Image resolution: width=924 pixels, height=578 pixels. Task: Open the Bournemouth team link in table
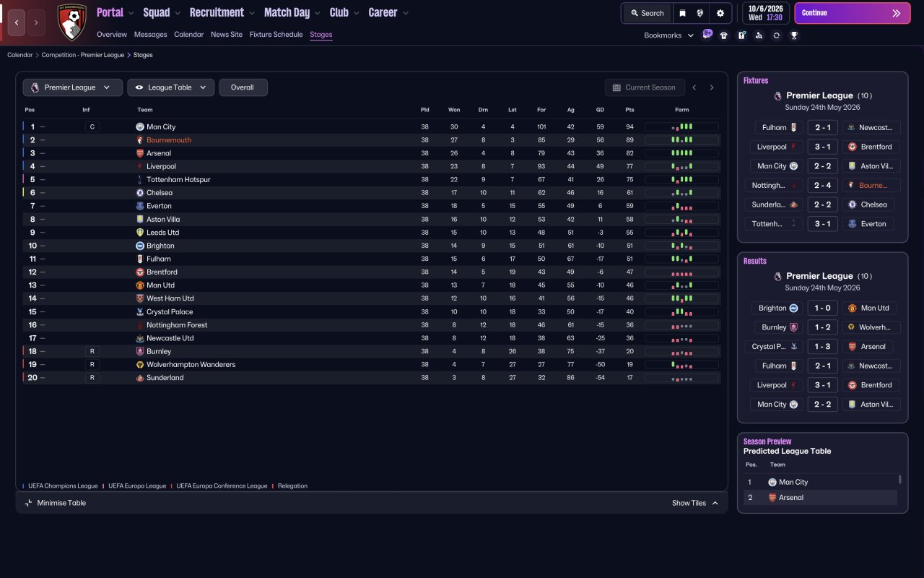coord(169,140)
